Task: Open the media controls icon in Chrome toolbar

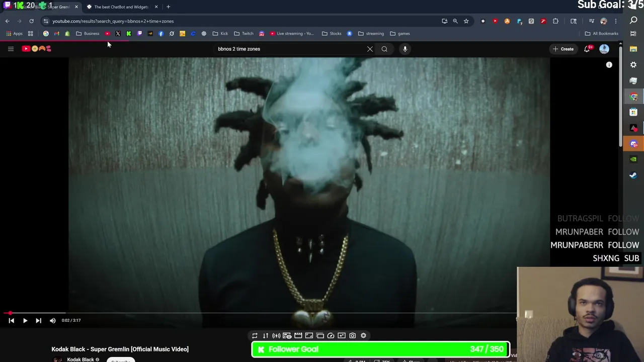Action: [592, 21]
